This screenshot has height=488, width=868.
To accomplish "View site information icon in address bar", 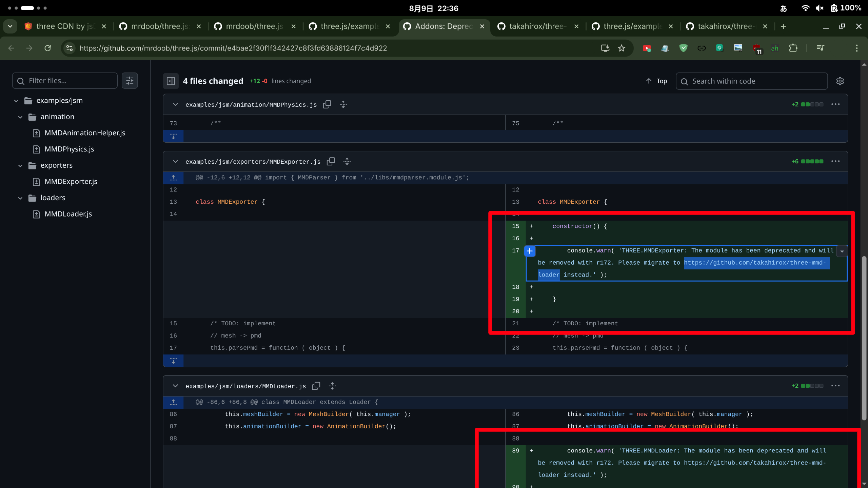I will (70, 48).
